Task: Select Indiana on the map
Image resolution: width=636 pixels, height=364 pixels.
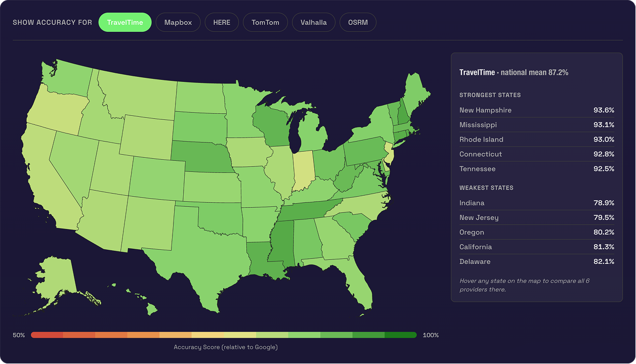Action: (x=303, y=170)
